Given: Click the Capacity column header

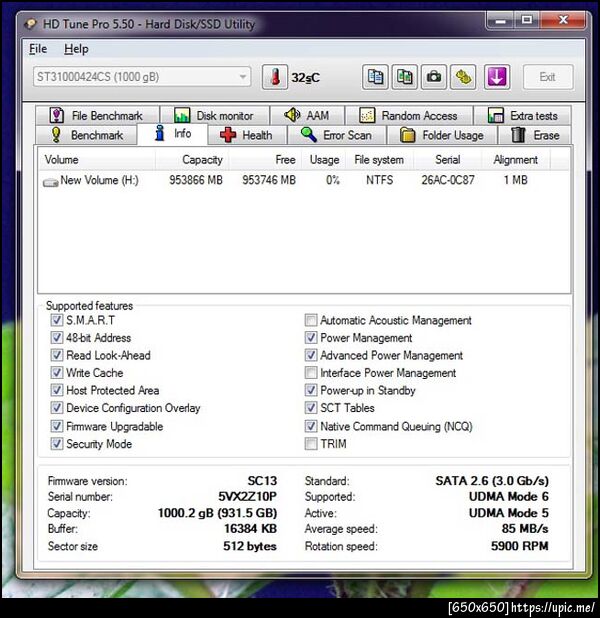Looking at the screenshot, I should coord(192,160).
